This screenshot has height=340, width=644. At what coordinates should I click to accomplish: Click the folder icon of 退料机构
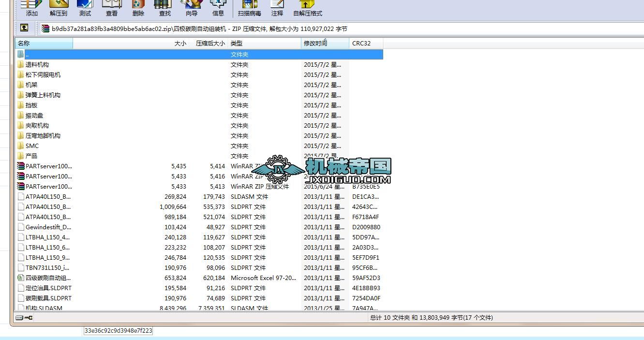click(x=20, y=64)
